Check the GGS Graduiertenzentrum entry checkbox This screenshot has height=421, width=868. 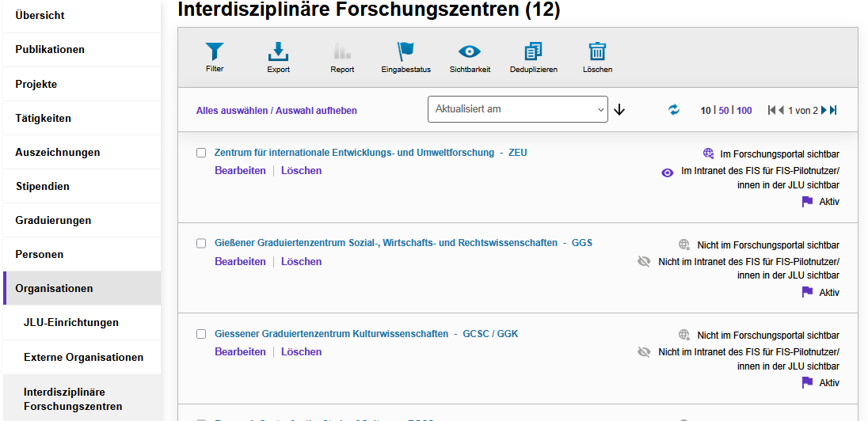tap(201, 244)
